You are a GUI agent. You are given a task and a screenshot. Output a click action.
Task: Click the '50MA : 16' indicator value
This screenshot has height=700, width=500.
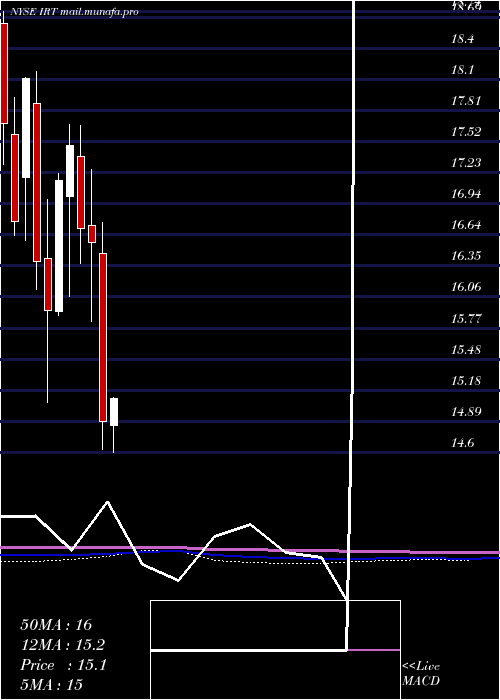56,625
